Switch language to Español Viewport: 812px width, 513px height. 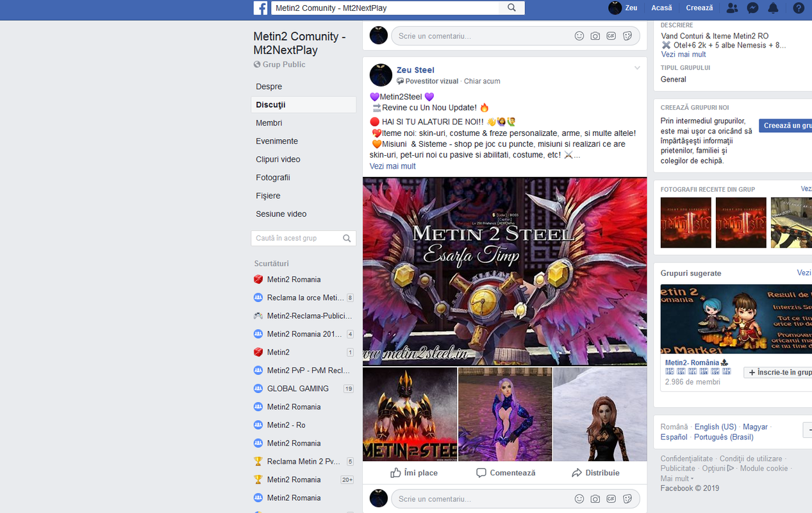(674, 437)
